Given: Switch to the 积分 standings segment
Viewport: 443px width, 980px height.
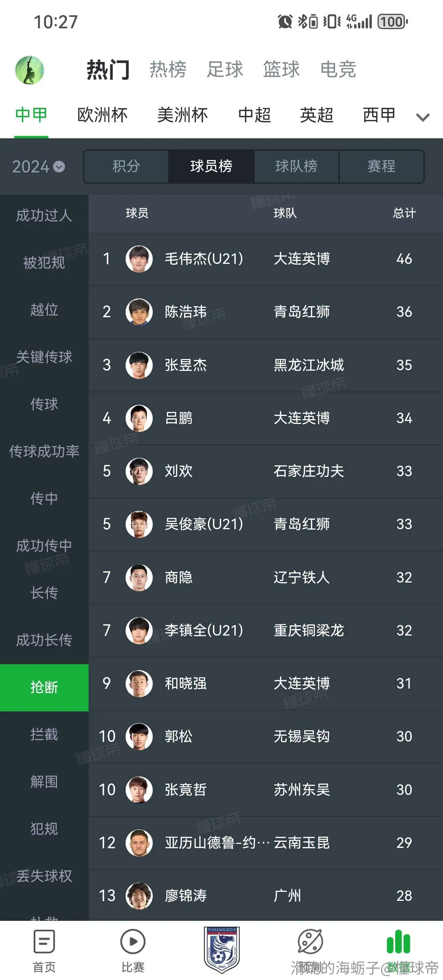Looking at the screenshot, I should pos(126,166).
